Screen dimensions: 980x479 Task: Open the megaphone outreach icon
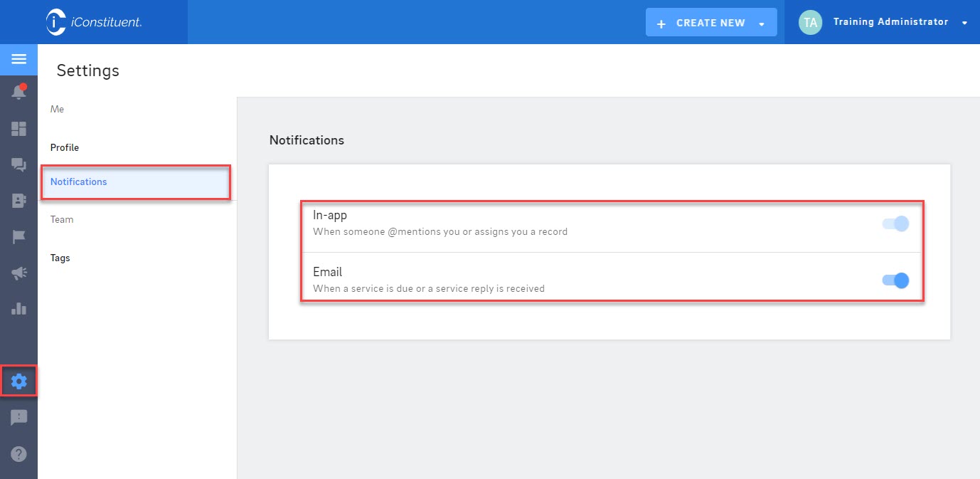click(18, 273)
